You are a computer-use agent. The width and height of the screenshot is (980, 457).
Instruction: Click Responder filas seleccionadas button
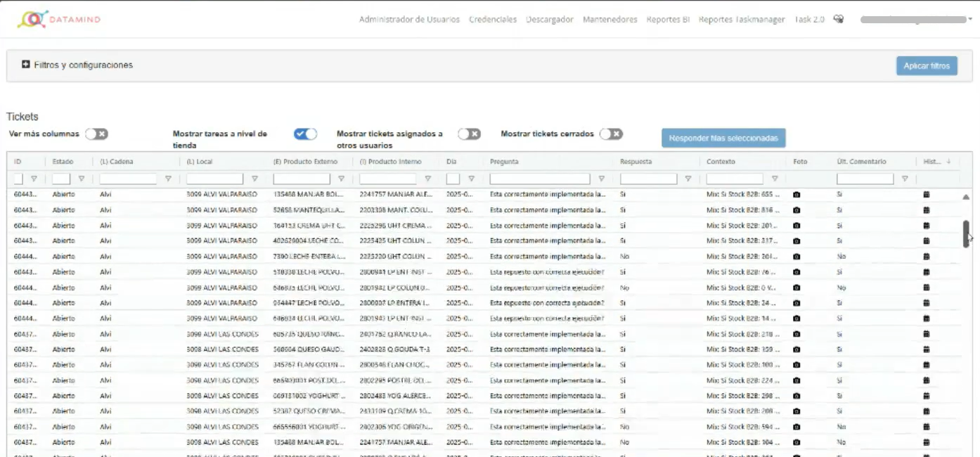coord(723,138)
